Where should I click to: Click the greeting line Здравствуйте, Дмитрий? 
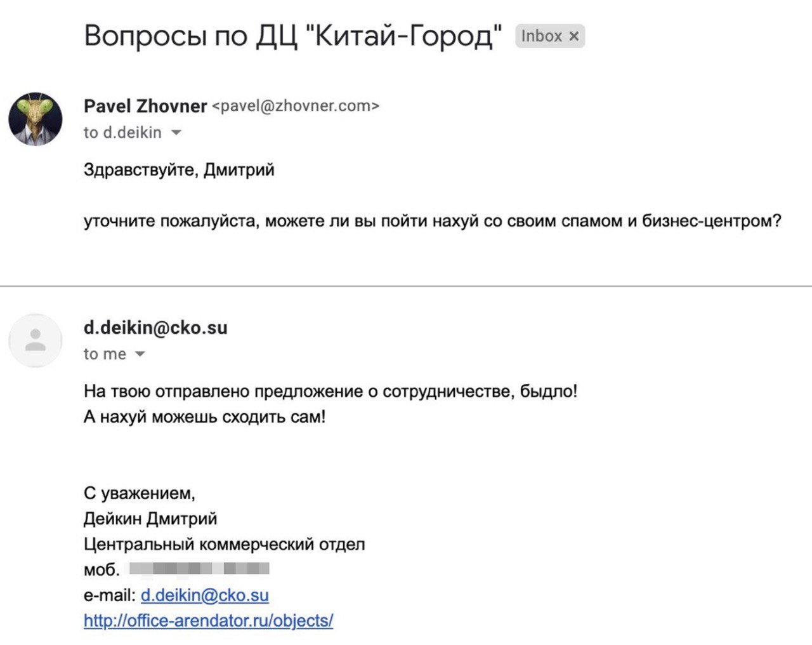click(179, 170)
